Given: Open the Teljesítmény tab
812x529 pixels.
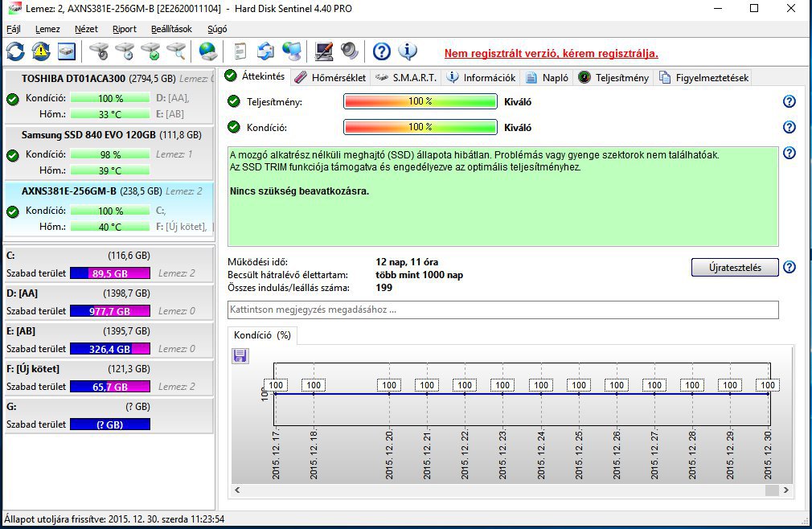Looking at the screenshot, I should coord(613,78).
